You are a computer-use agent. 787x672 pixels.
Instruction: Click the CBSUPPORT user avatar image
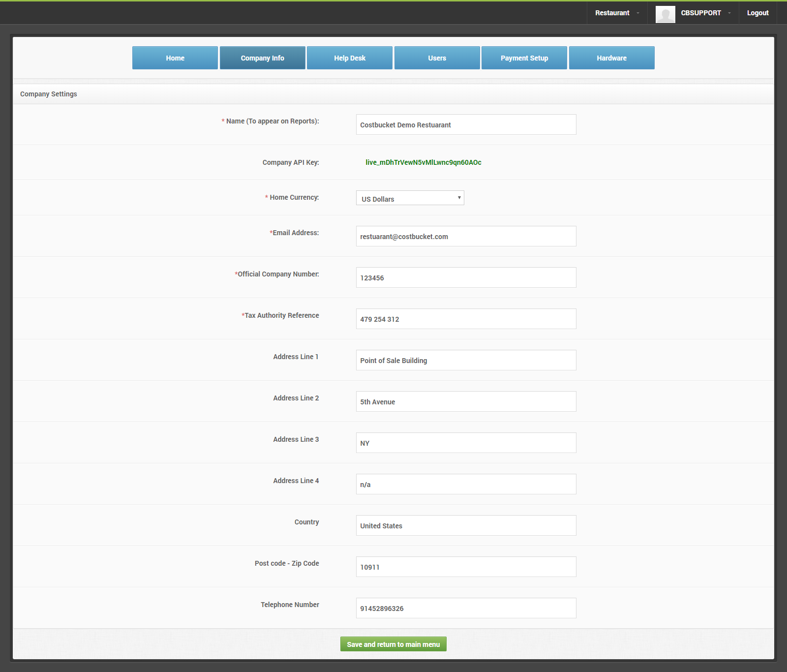tap(665, 14)
